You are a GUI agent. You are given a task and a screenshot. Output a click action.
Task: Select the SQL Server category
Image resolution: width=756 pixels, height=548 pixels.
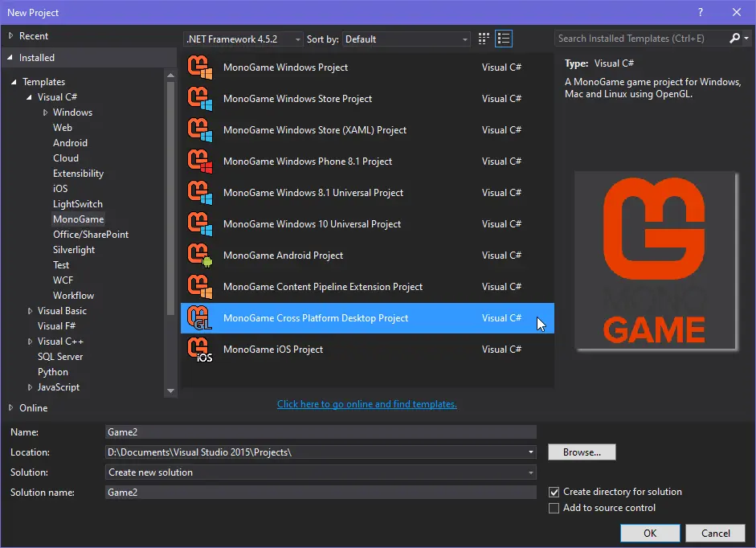60,357
